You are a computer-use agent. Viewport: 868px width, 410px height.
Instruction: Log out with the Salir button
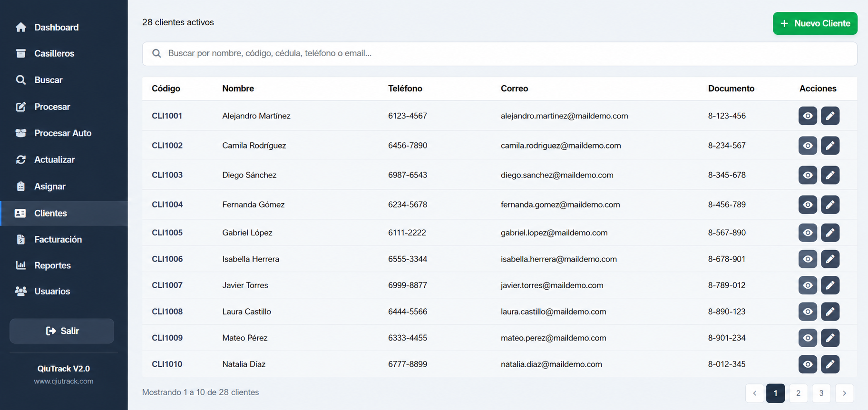pyautogui.click(x=62, y=331)
